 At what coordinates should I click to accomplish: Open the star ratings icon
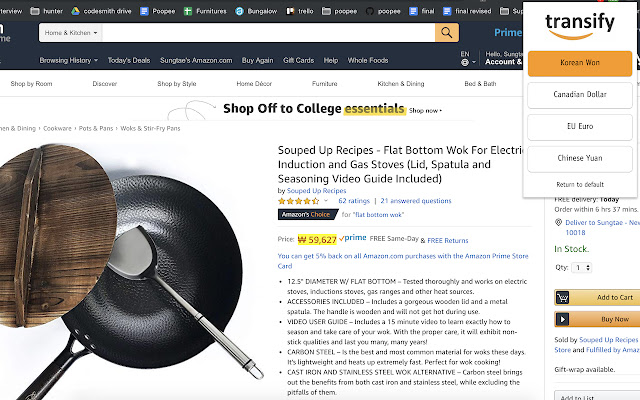[305, 201]
